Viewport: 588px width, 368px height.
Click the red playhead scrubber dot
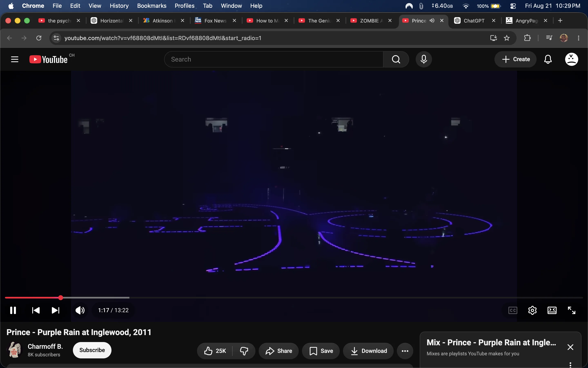pos(61,297)
